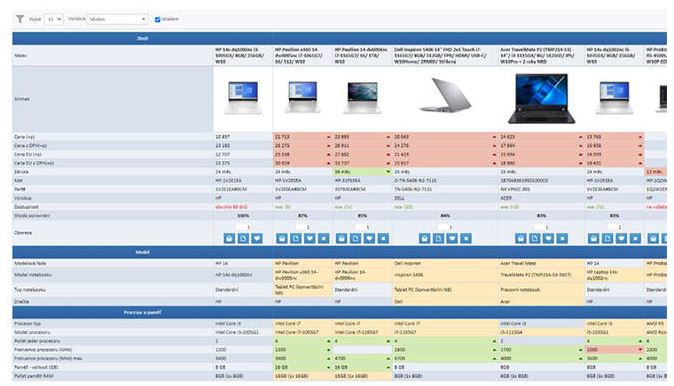Collapse the Procesor a paměť section header

[x=142, y=312]
